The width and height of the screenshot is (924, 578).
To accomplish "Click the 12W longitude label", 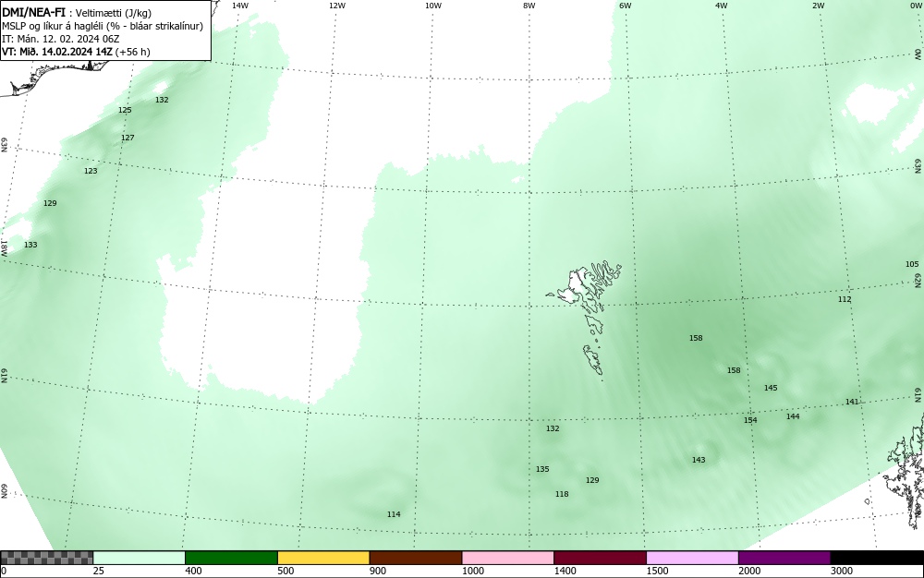I will 336,6.
